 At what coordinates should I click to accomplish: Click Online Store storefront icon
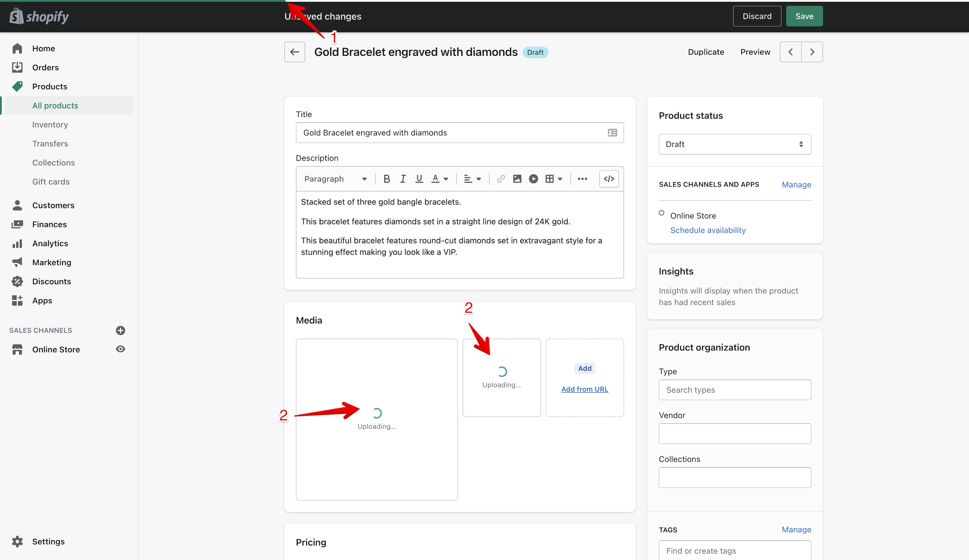[x=17, y=349]
